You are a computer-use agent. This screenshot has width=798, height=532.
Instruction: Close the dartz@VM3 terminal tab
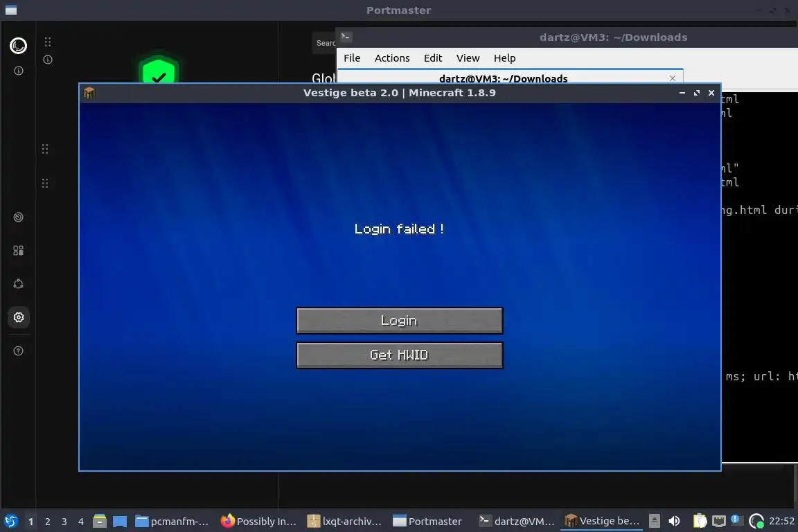[x=673, y=78]
